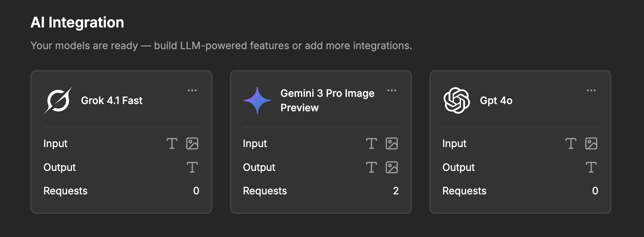Click the Input label on Gpt 4o card
The width and height of the screenshot is (644, 237).
(x=454, y=143)
